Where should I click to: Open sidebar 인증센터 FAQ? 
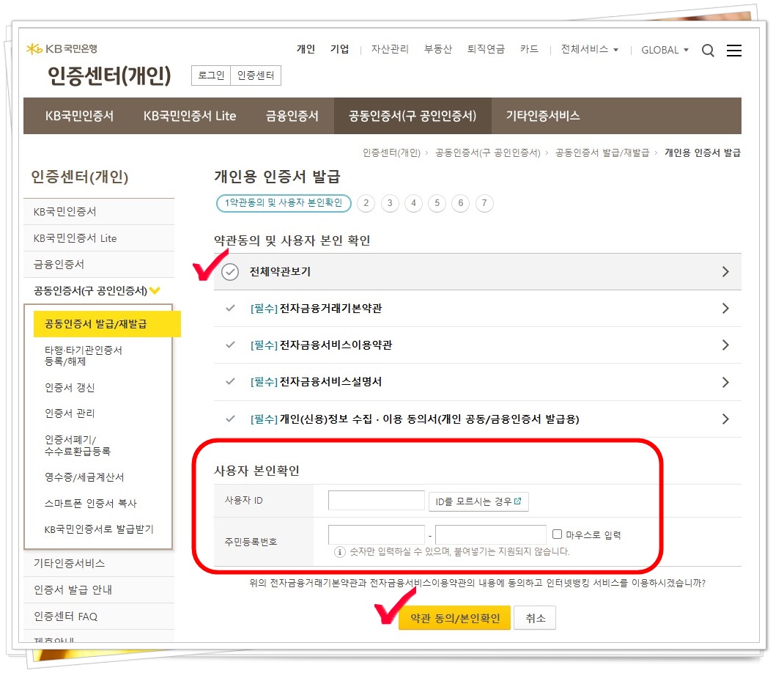(99, 617)
